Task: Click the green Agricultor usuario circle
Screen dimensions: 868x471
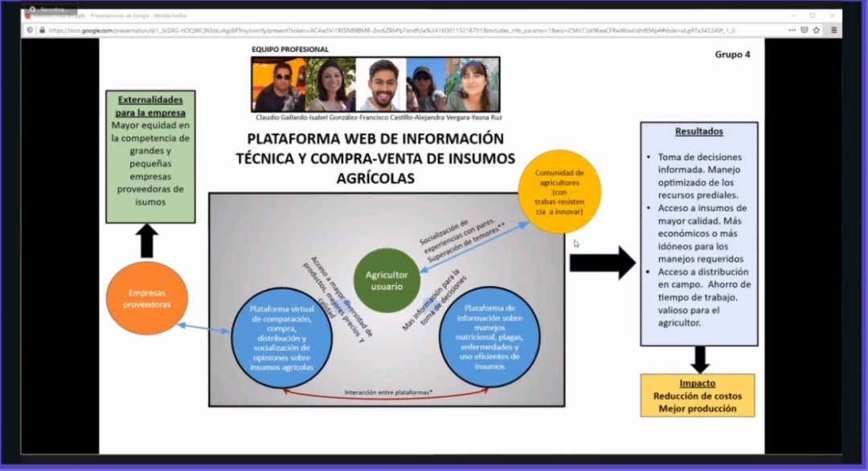Action: pos(385,281)
